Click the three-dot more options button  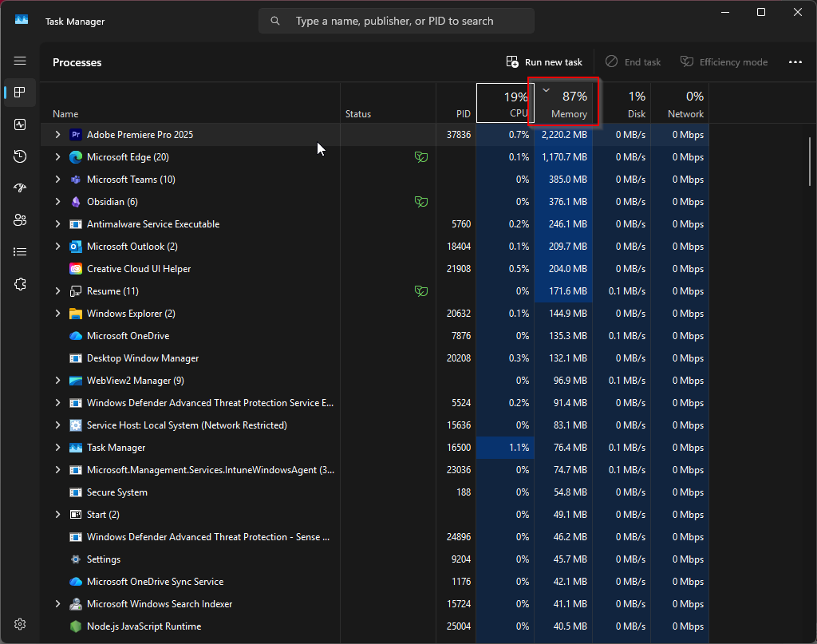795,62
